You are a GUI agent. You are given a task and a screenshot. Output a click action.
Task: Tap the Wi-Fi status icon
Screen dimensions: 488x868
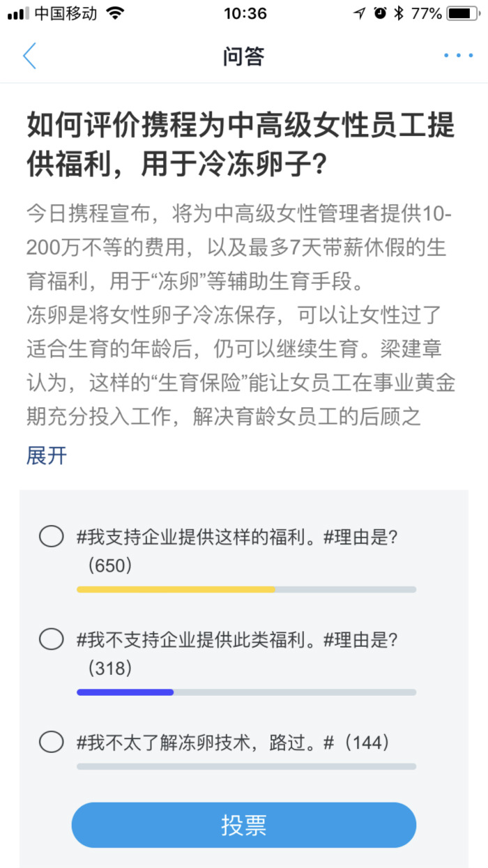pyautogui.click(x=116, y=13)
